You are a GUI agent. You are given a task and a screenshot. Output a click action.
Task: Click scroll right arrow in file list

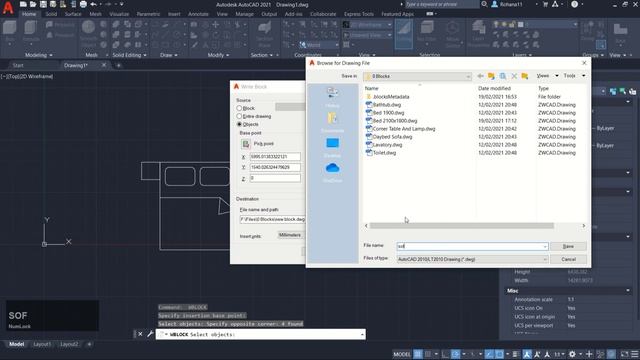coord(584,226)
